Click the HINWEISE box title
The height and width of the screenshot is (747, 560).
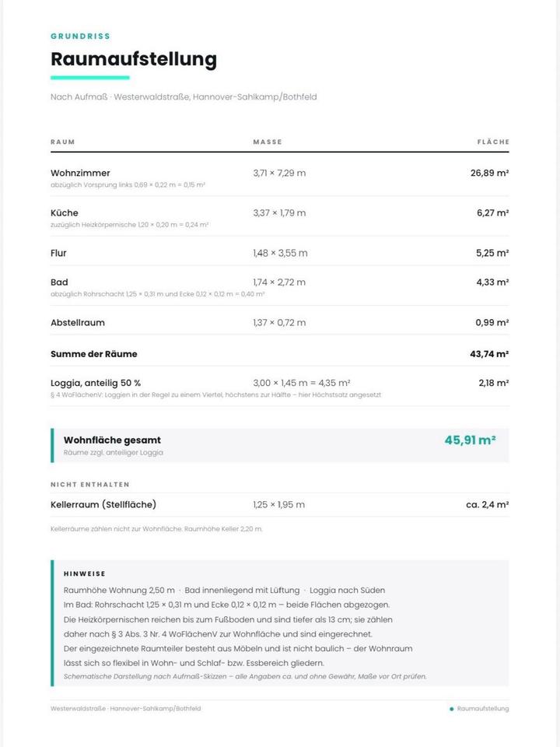[x=84, y=573]
